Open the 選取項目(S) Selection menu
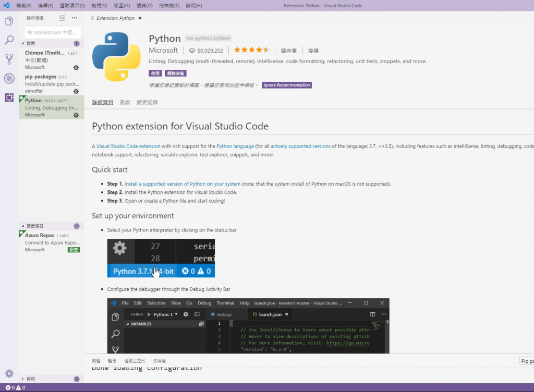This screenshot has width=534, height=392. [72, 6]
